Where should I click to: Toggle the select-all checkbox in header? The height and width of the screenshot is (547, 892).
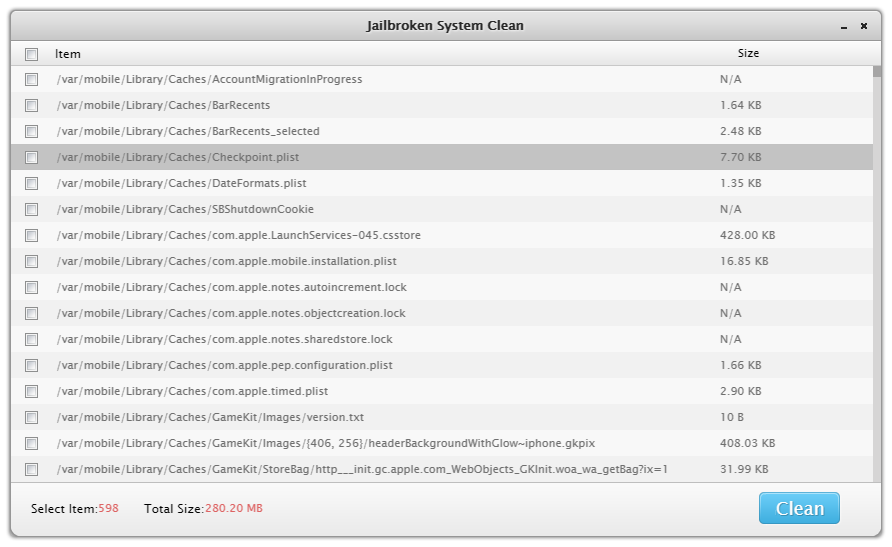pyautogui.click(x=31, y=53)
